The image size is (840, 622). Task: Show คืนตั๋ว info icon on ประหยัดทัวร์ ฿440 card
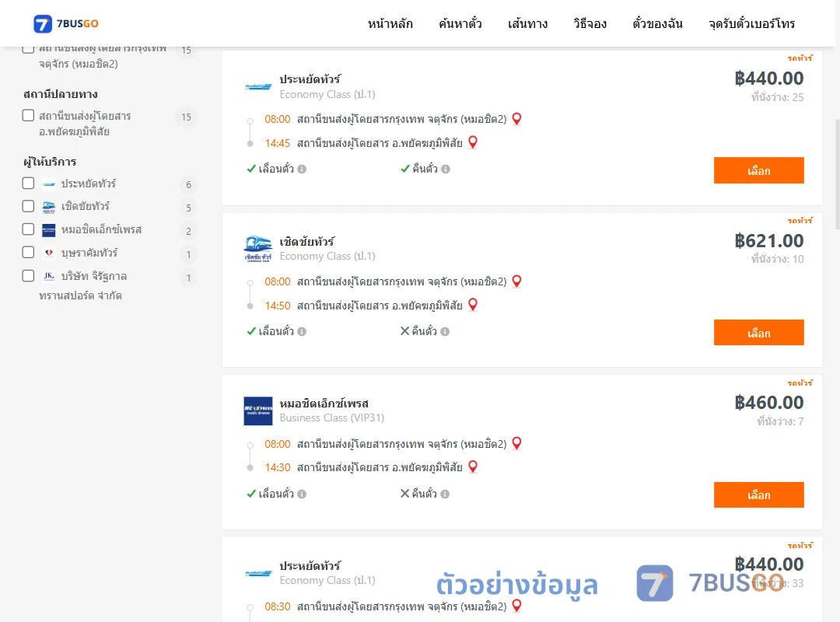click(x=446, y=169)
